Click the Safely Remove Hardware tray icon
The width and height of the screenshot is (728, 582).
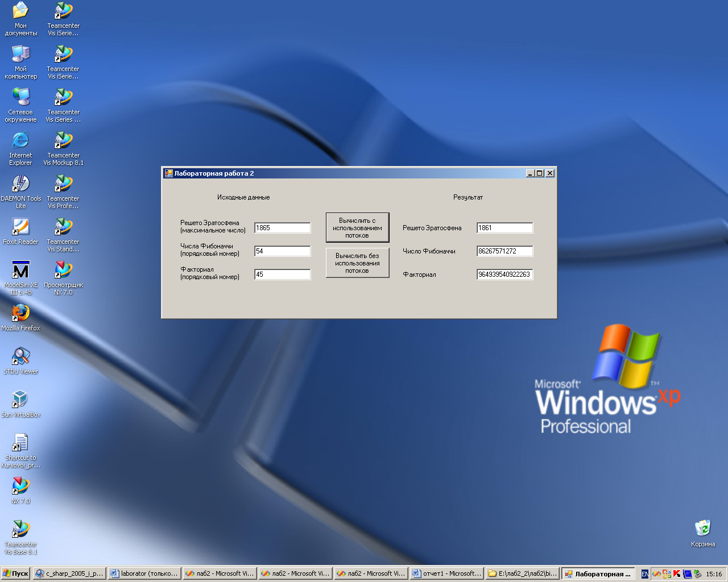(697, 574)
